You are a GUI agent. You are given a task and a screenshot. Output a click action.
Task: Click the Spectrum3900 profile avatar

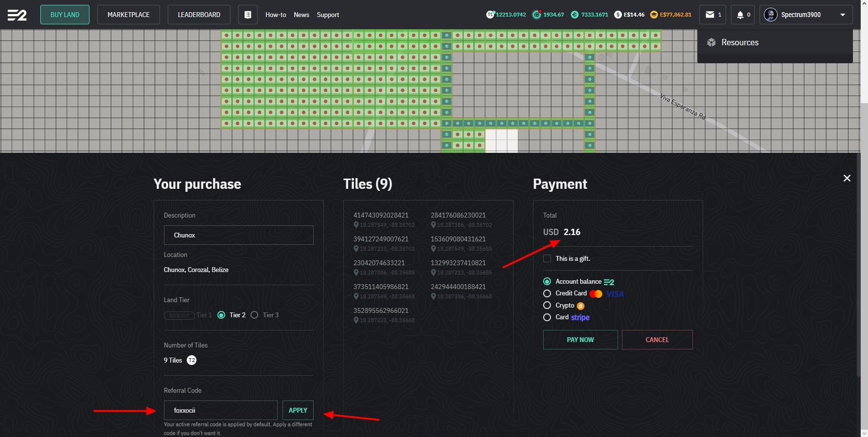coord(770,15)
